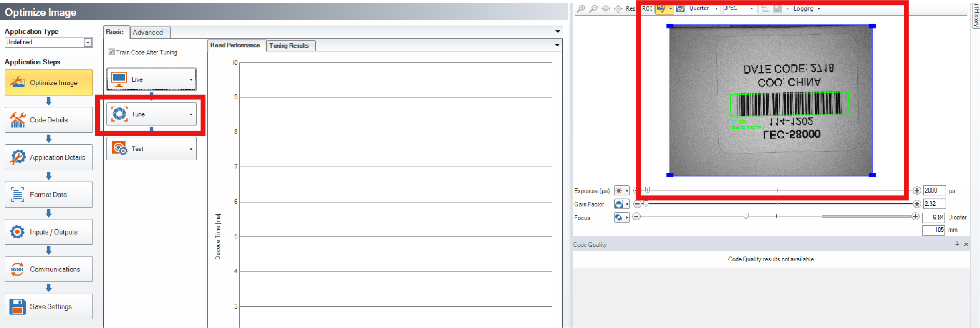Click the zoom out magnifier icon
Screen dimensions: 980x328
[x=593, y=9]
